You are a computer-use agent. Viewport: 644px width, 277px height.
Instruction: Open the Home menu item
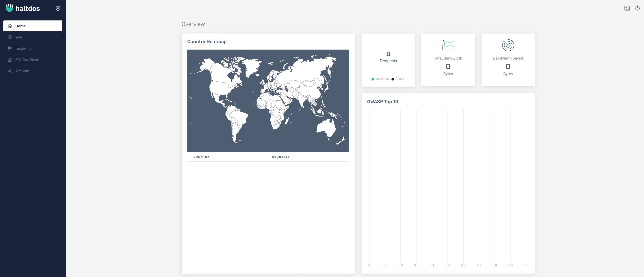[20, 26]
